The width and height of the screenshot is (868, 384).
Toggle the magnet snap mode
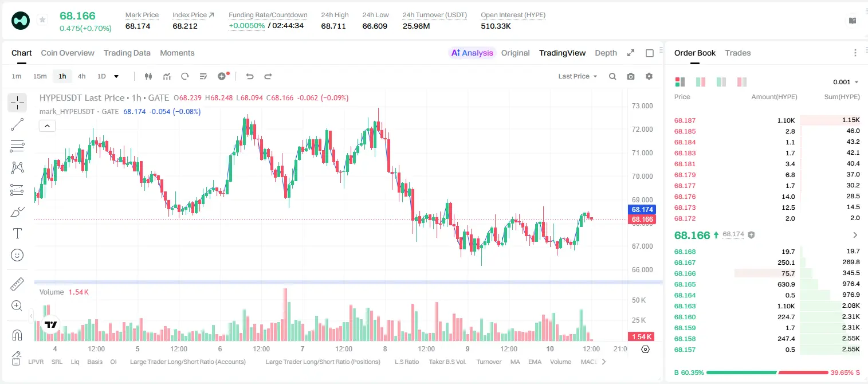coord(17,335)
